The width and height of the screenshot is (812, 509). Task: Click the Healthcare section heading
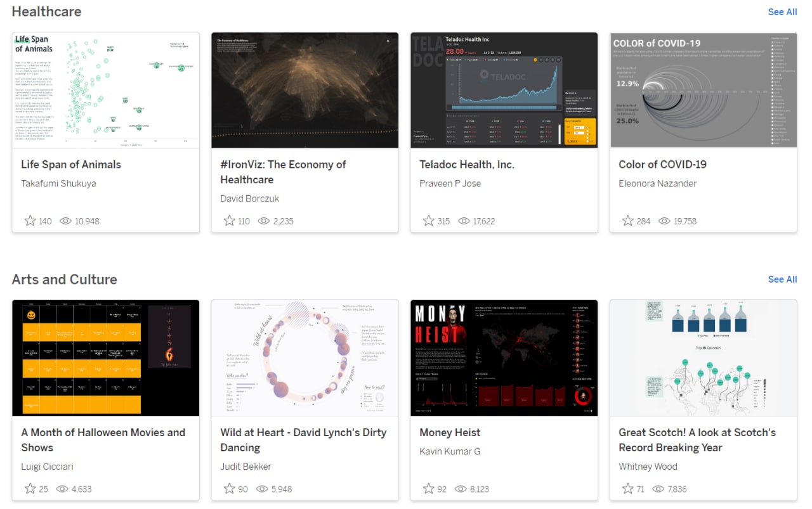[x=46, y=11]
